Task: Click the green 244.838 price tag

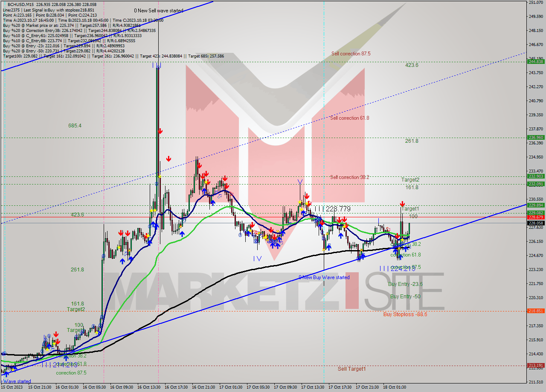Action: [536, 62]
